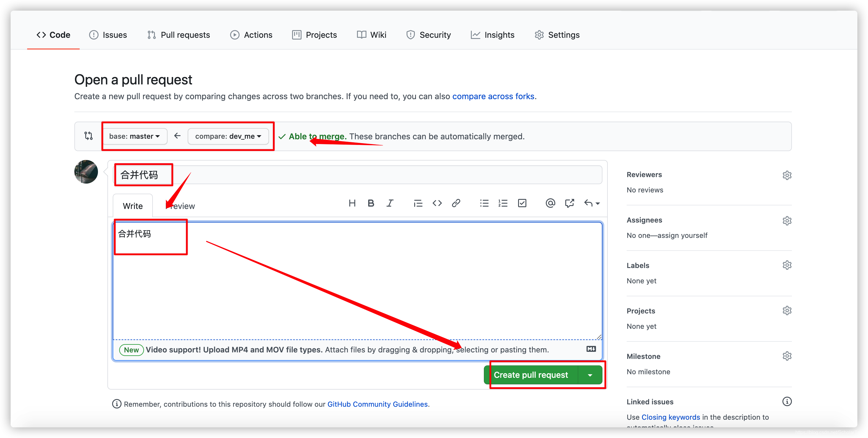Insert a quote block
The width and height of the screenshot is (868, 438).
pos(418,203)
